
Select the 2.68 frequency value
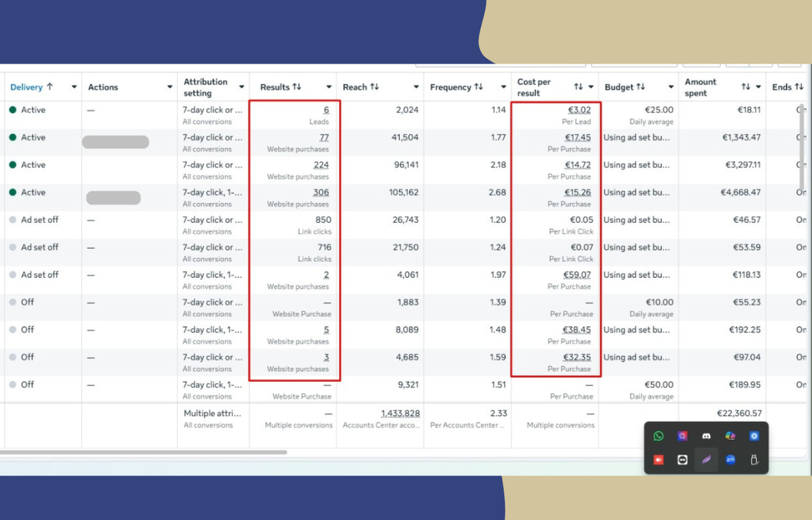(x=497, y=192)
